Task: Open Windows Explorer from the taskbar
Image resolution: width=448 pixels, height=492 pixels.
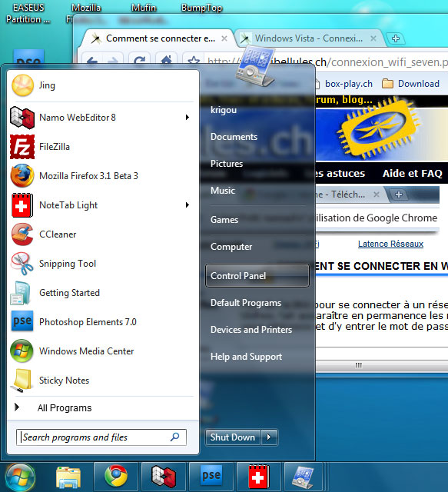Action: point(68,477)
